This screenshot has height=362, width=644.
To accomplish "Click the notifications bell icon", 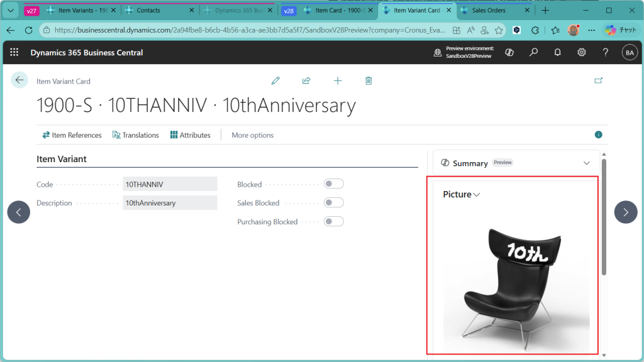I will 557,53.
